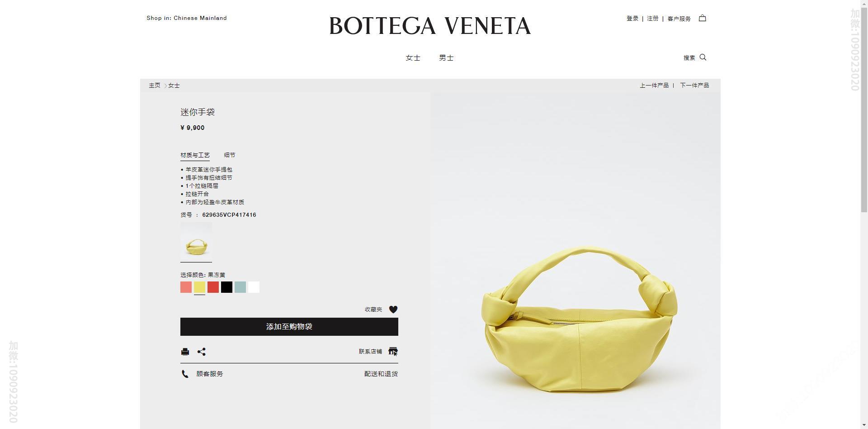Select the red color swatch
868x429 pixels.
click(x=213, y=287)
